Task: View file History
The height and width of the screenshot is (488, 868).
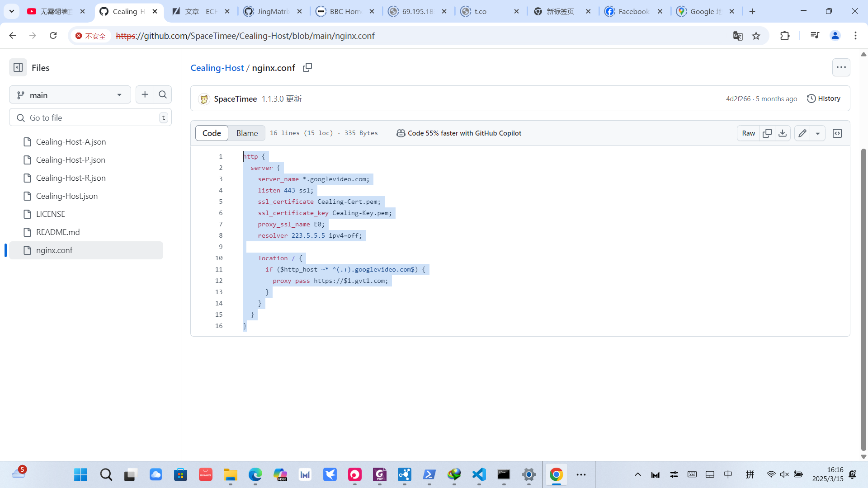Action: point(823,98)
